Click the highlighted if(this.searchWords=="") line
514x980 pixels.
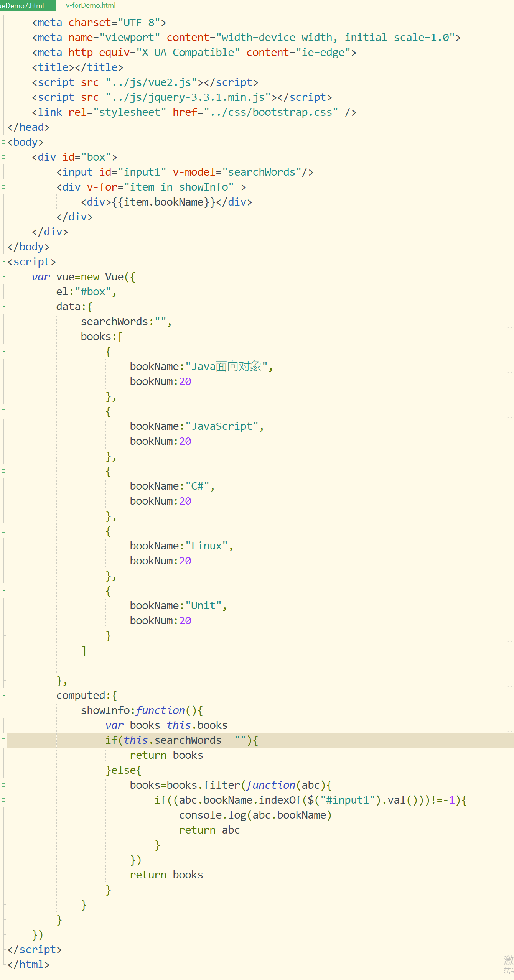coord(260,740)
